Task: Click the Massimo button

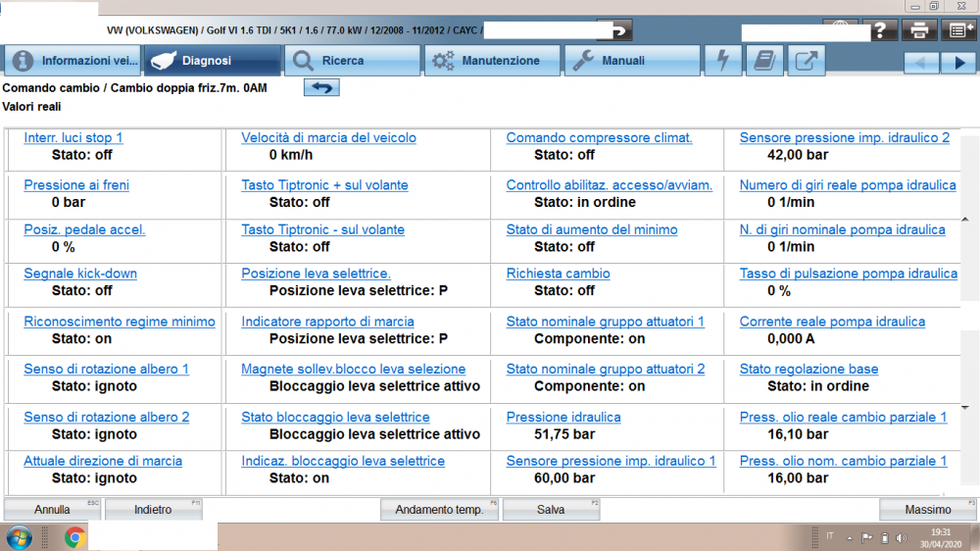Action: [x=927, y=510]
